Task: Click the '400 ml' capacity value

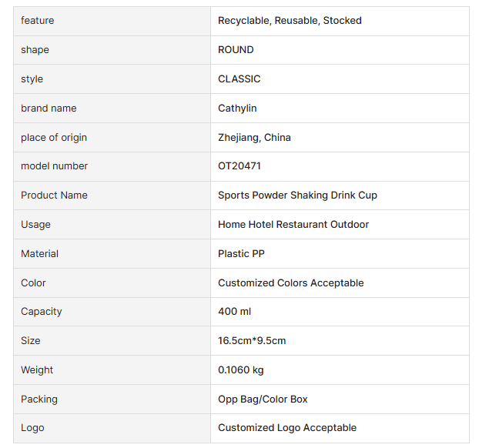Action: [234, 312]
